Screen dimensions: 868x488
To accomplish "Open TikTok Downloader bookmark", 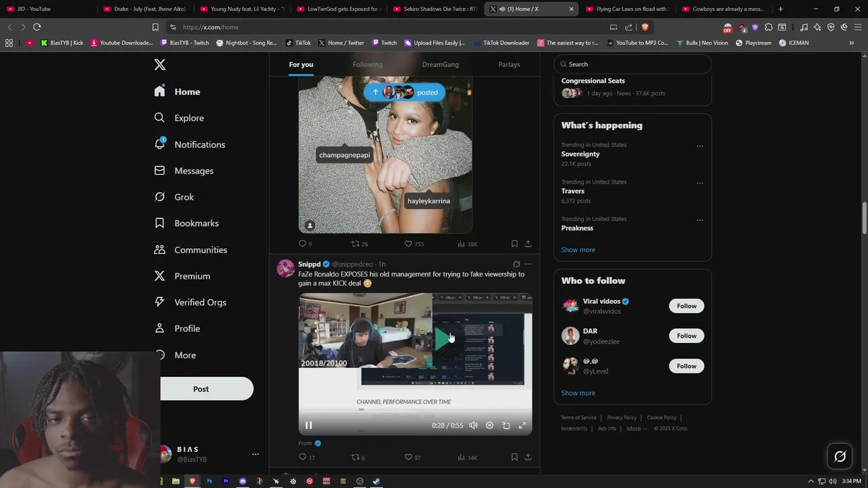I will point(501,43).
